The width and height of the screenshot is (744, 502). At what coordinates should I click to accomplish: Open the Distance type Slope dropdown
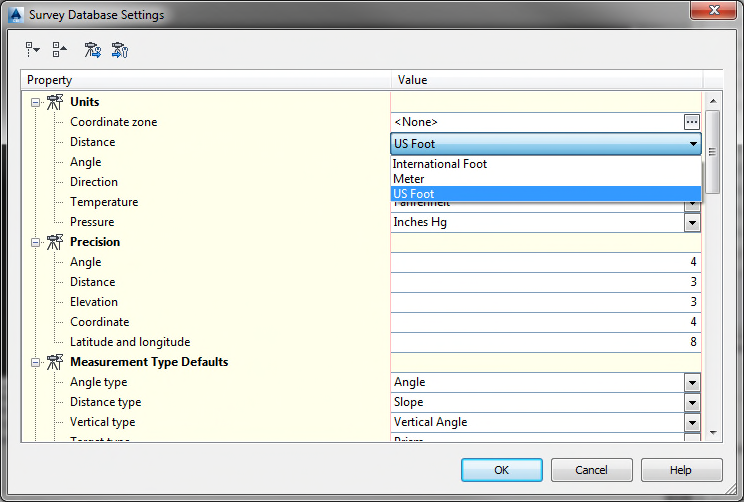tap(692, 402)
